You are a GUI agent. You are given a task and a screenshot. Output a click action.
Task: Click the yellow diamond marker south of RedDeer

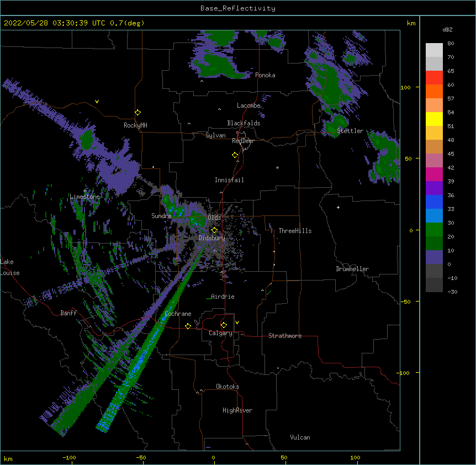click(x=235, y=155)
